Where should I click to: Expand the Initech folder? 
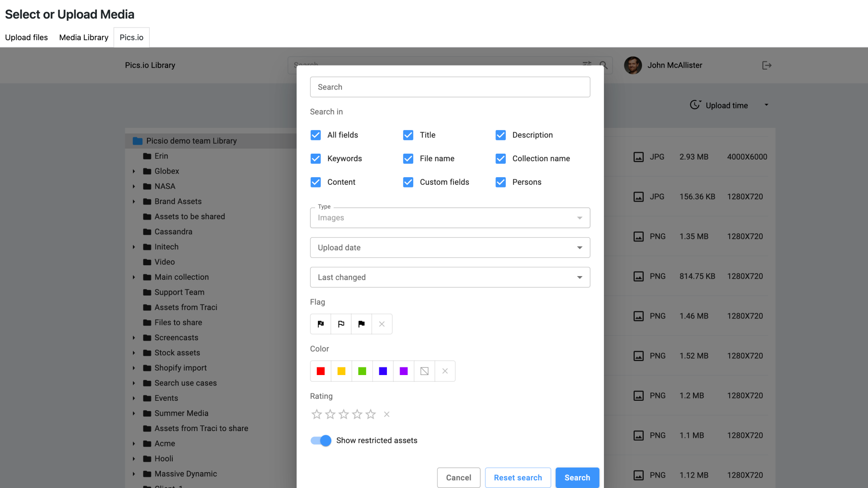134,247
